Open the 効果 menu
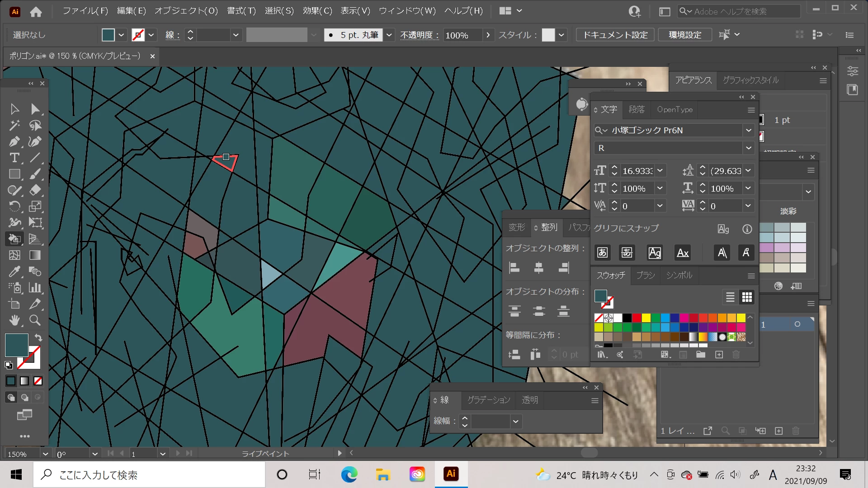868x488 pixels. [x=317, y=11]
